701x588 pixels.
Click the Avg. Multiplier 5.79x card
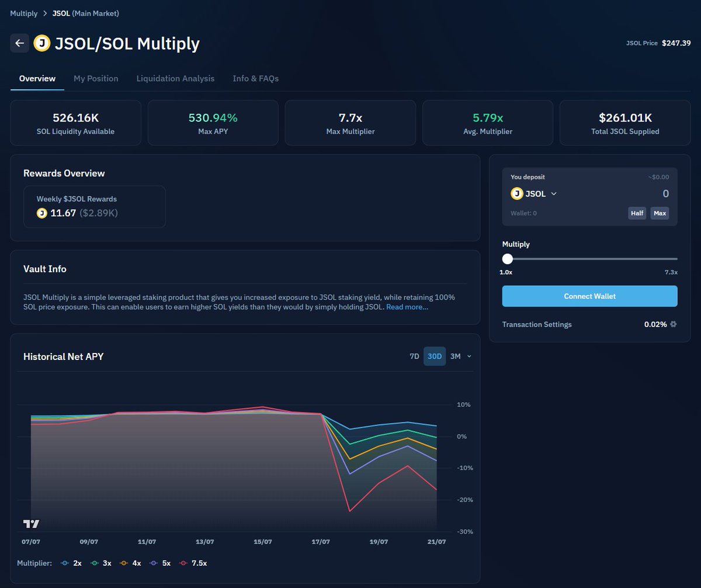click(488, 123)
